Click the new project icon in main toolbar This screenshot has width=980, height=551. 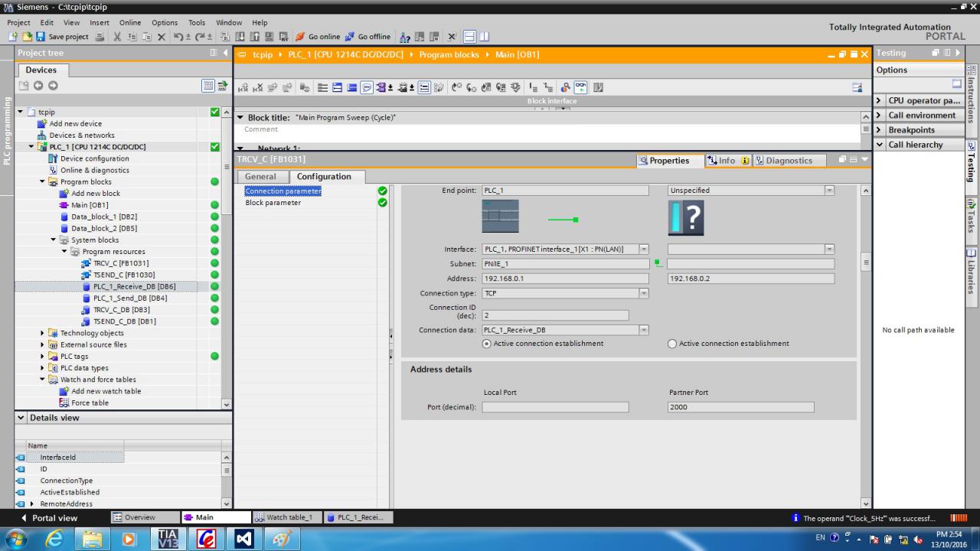[x=15, y=37]
